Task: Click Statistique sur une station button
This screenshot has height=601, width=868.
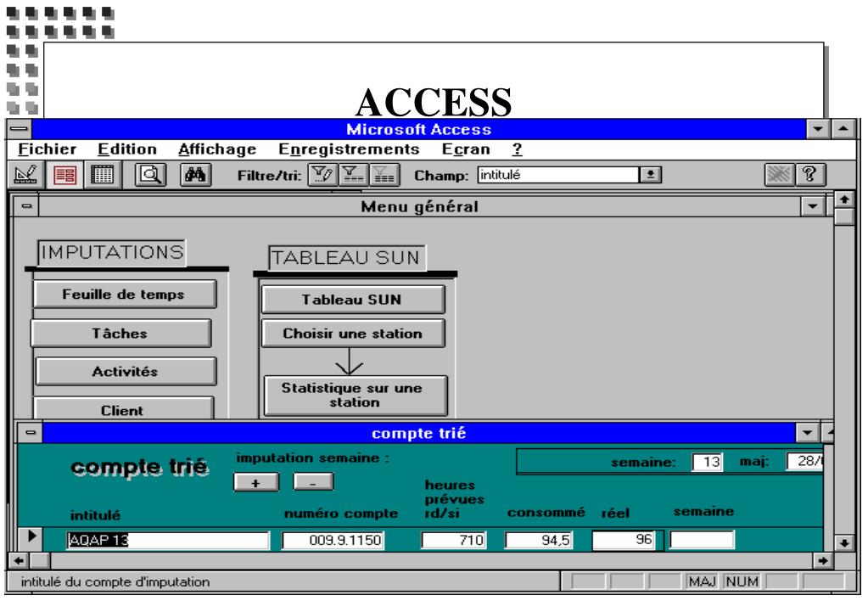Action: point(356,395)
